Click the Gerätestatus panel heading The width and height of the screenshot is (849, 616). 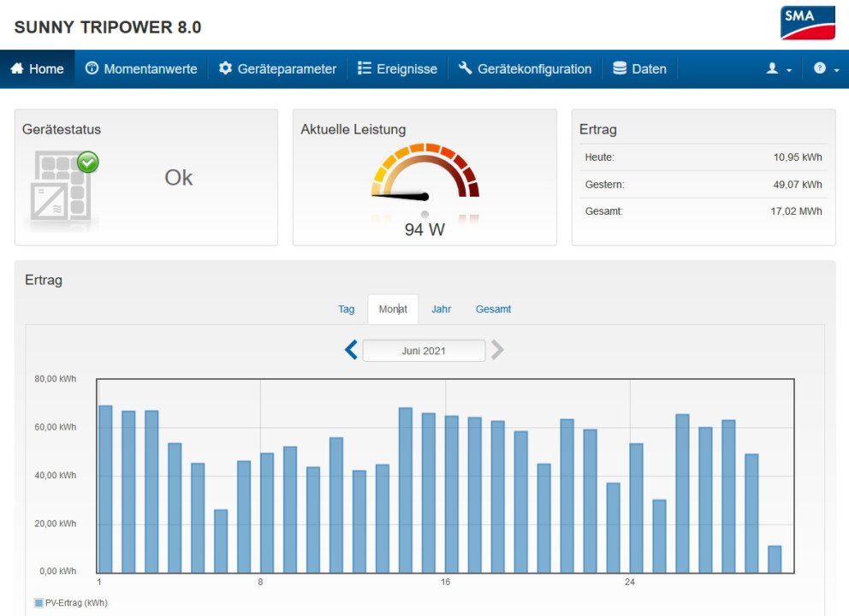click(x=62, y=129)
